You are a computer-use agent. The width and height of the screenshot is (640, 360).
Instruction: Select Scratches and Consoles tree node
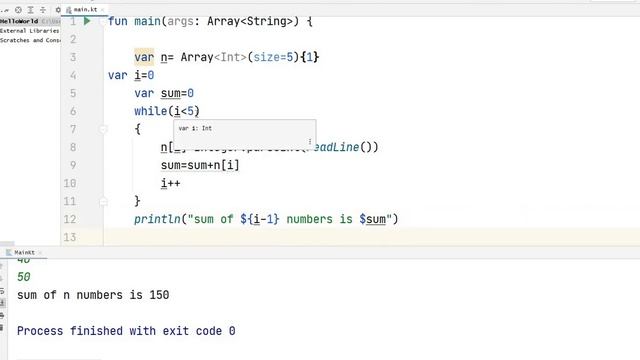pyautogui.click(x=30, y=40)
